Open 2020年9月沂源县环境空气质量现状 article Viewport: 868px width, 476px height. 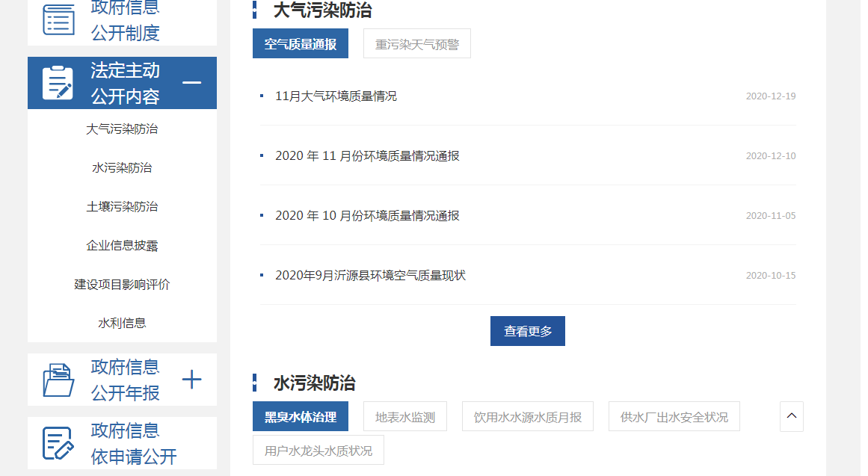click(370, 275)
